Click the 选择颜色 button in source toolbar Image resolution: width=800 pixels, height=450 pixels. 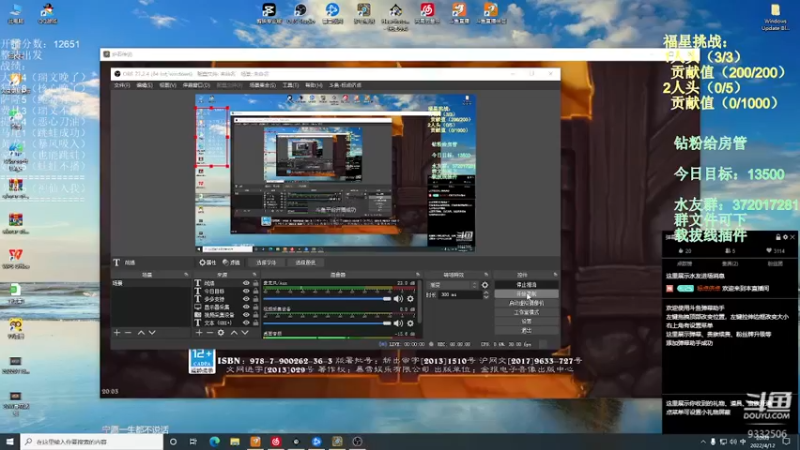click(305, 262)
